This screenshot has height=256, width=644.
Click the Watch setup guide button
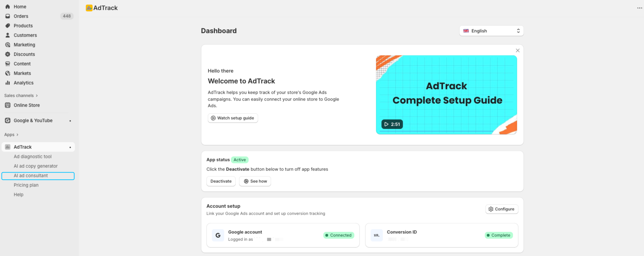[x=233, y=118]
